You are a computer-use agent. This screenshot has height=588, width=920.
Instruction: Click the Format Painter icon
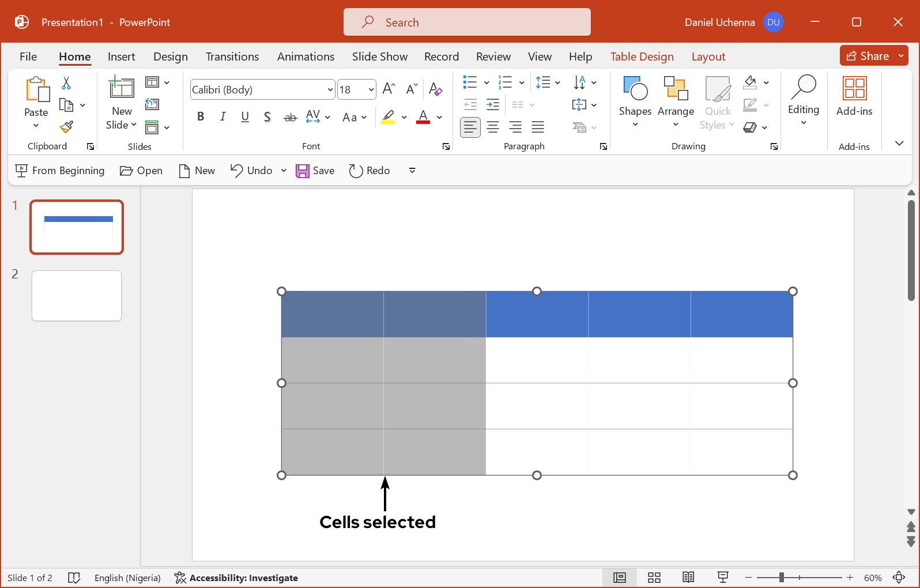[x=66, y=127]
